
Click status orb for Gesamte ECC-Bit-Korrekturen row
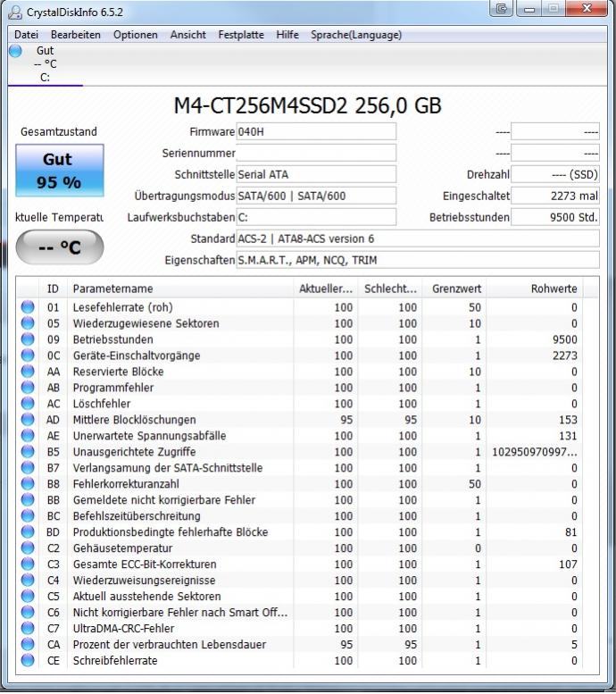click(x=28, y=564)
